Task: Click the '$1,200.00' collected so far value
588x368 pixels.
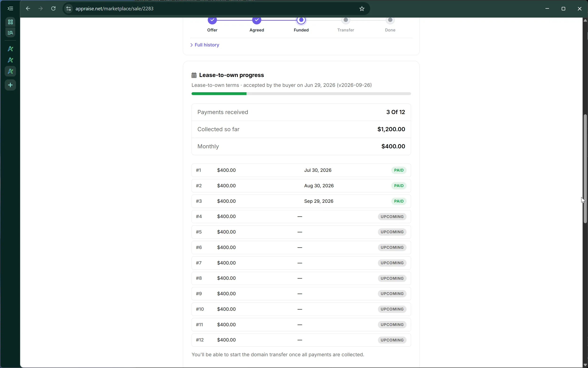Action: (x=391, y=129)
